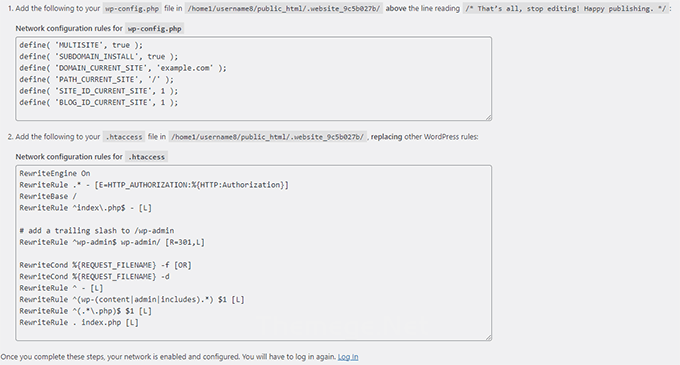Click the wp-admin/ [R=301,L] rule line
The image size is (680, 365).
point(112,242)
